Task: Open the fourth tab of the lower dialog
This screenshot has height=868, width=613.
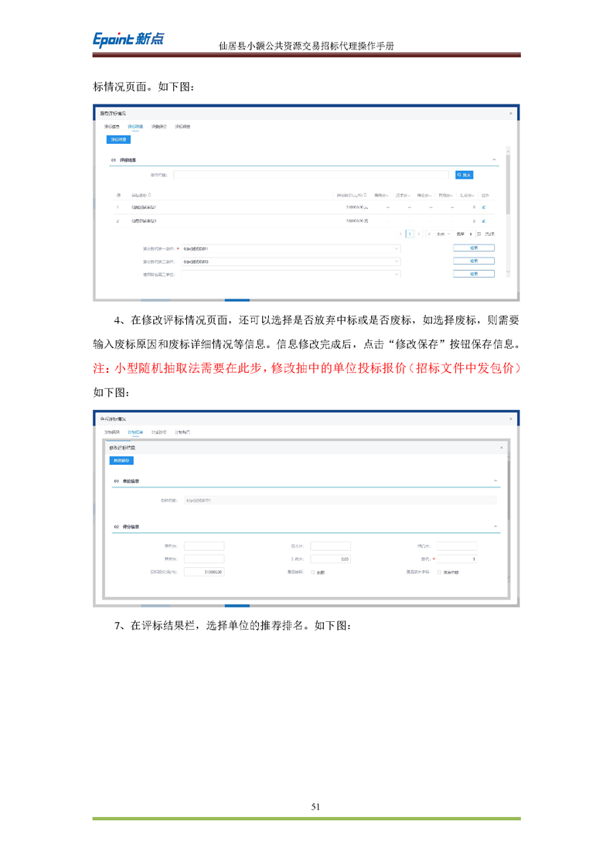Action: click(x=182, y=432)
